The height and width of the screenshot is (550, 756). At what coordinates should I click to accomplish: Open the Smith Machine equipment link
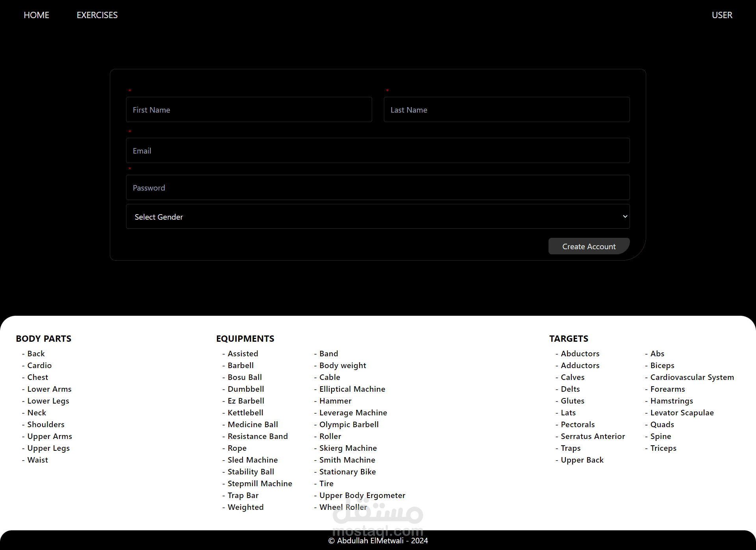click(347, 460)
